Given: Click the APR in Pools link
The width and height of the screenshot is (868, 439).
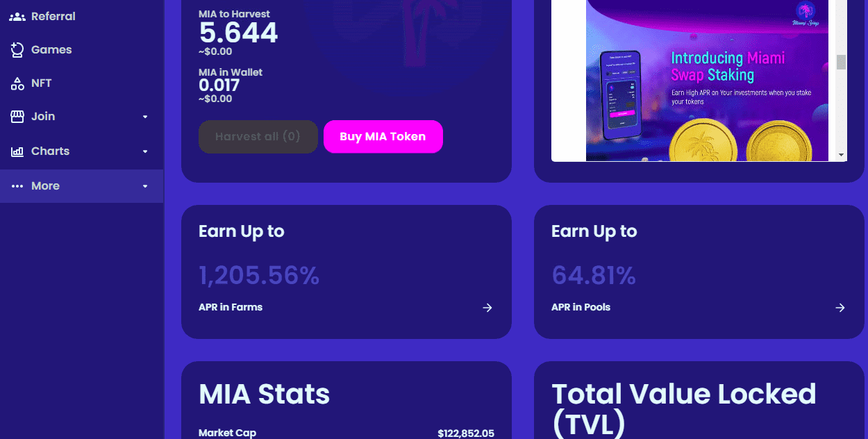Looking at the screenshot, I should (x=581, y=307).
